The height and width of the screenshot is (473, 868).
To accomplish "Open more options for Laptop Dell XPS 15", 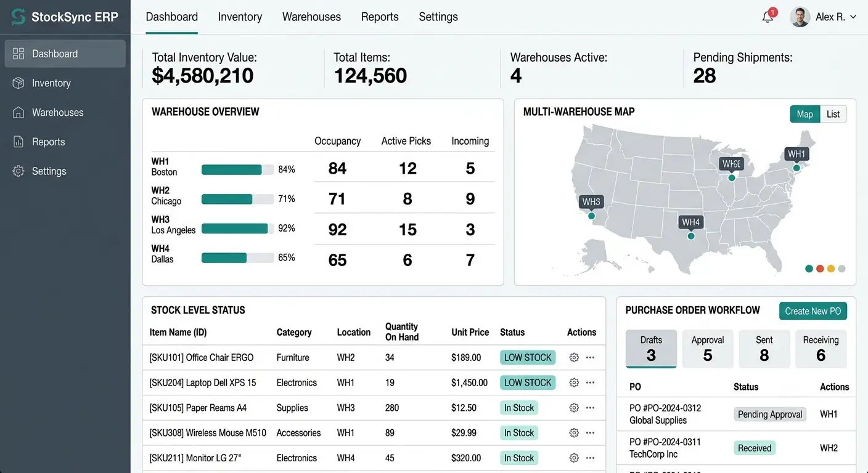I will point(590,382).
